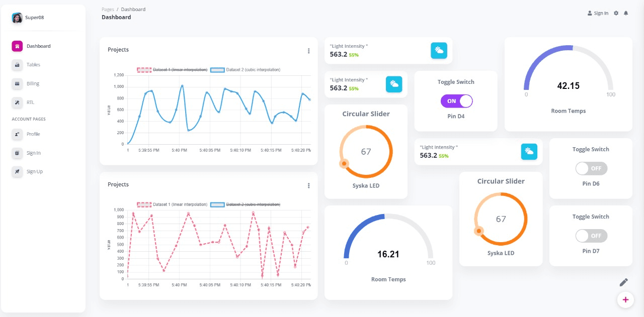Click the Circular Slider handle above the upper Syska LED label
The image size is (644, 317).
pyautogui.click(x=344, y=163)
